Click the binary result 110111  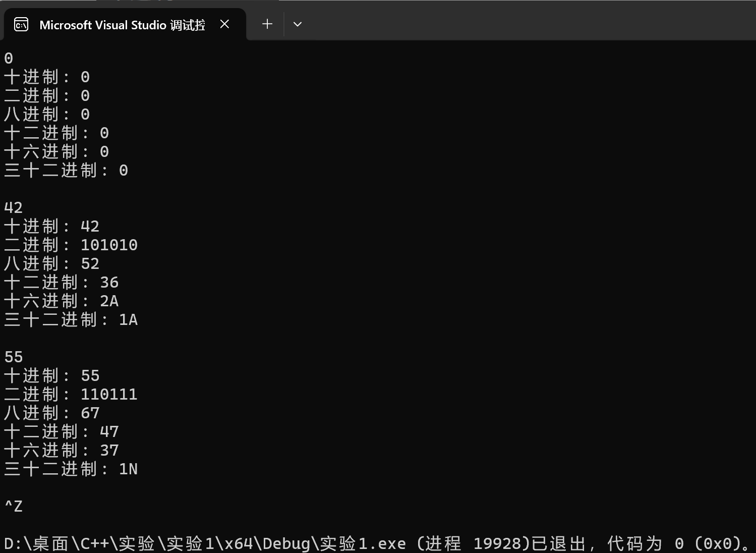109,394
